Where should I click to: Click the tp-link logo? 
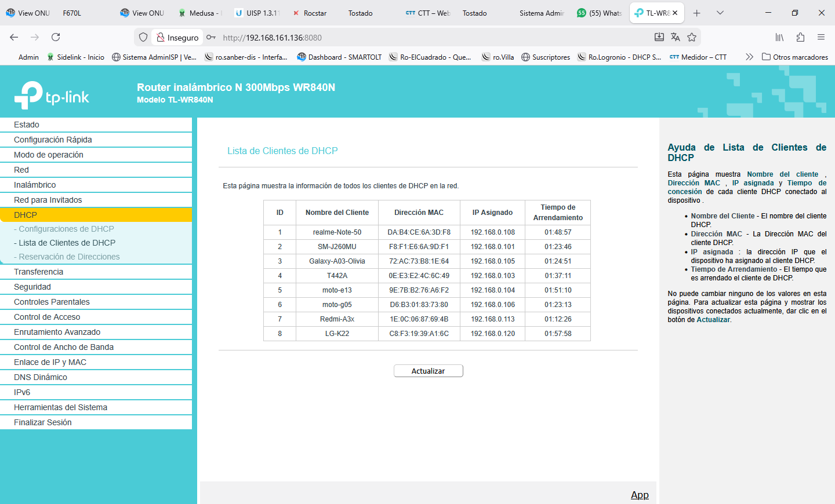click(52, 96)
